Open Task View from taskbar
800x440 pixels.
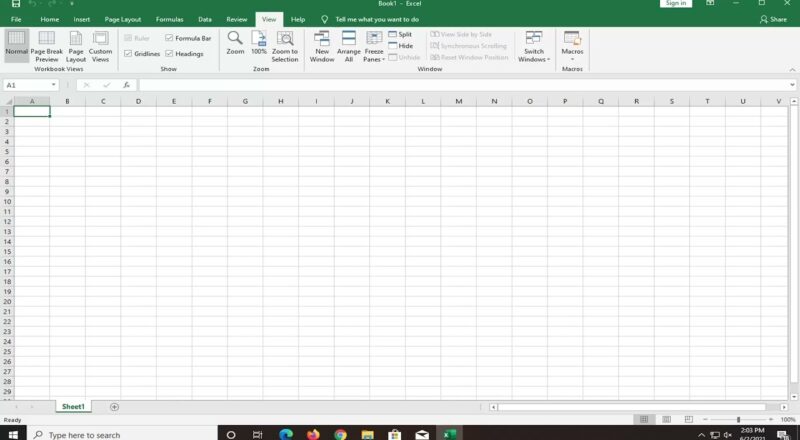[258, 434]
